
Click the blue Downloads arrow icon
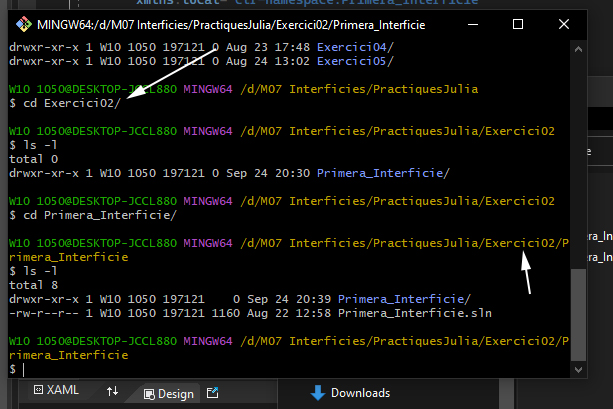316,393
